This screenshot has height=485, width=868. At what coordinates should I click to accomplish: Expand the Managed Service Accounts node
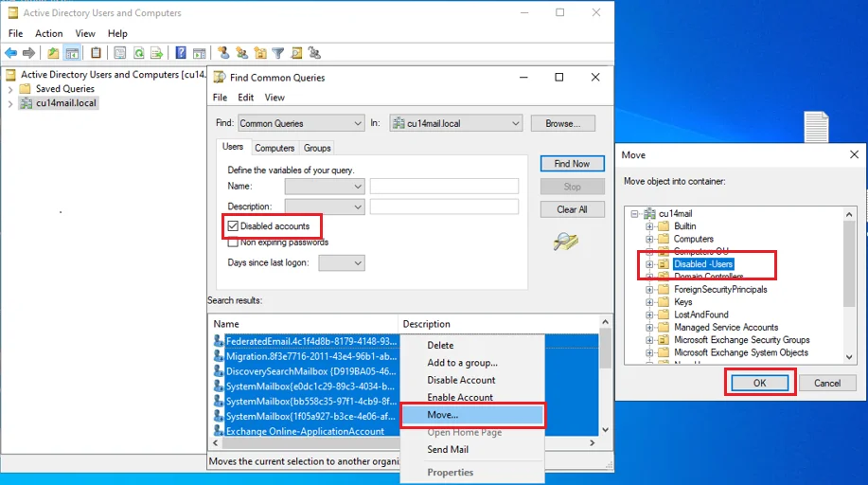coord(649,328)
